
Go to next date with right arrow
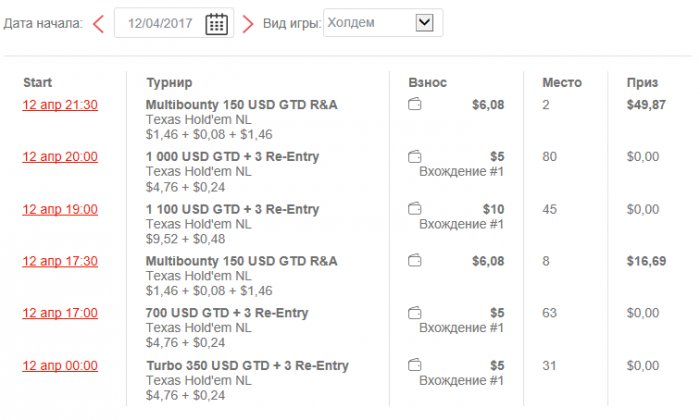(x=248, y=24)
